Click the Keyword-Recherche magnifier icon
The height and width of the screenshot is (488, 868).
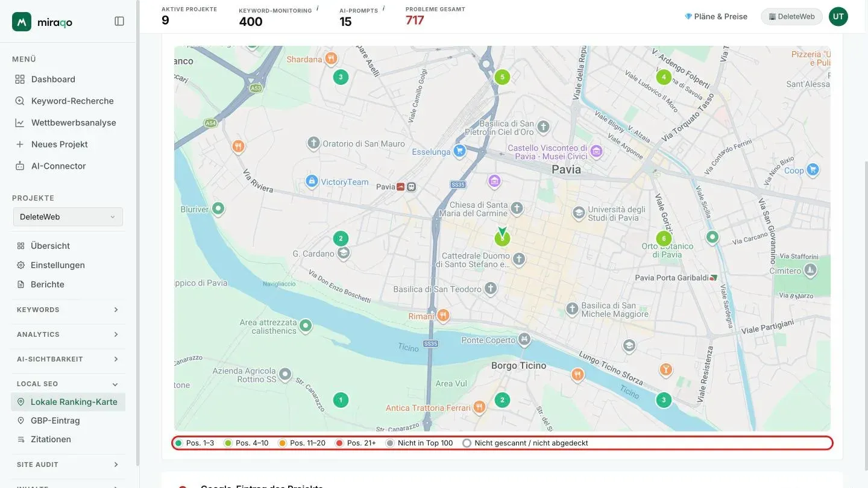coord(20,101)
